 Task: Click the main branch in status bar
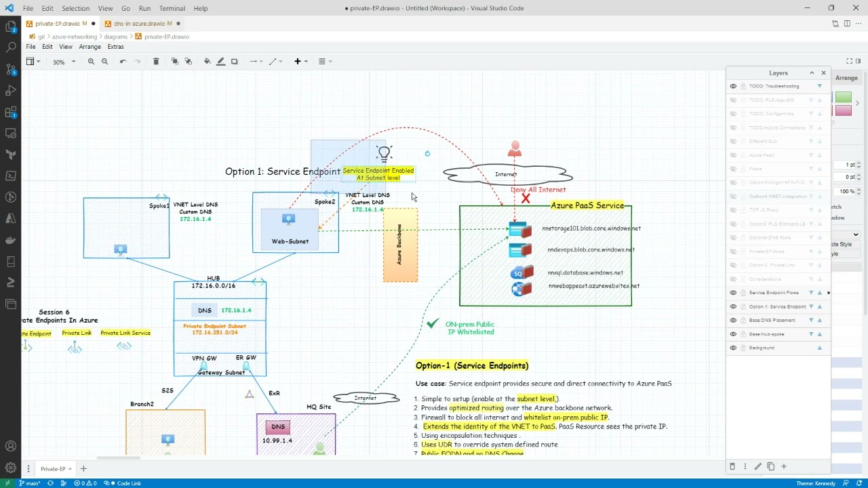(30, 483)
